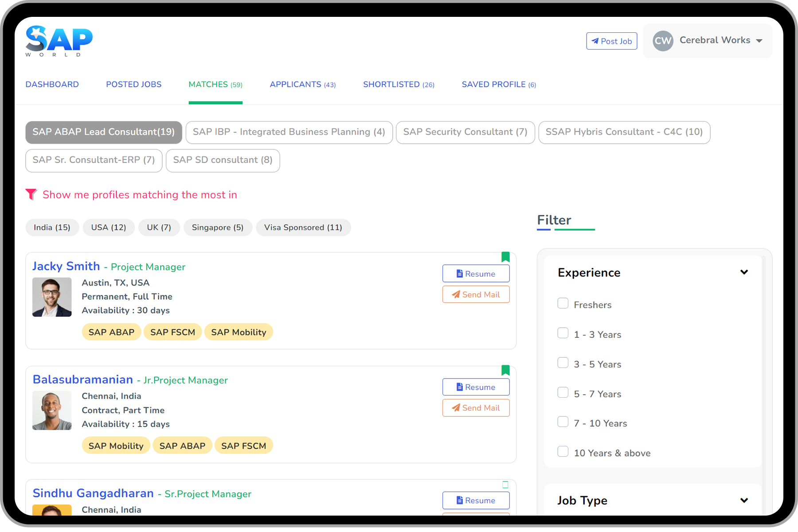Image resolution: width=798 pixels, height=532 pixels.
Task: Click the CW avatar icon
Action: click(663, 41)
